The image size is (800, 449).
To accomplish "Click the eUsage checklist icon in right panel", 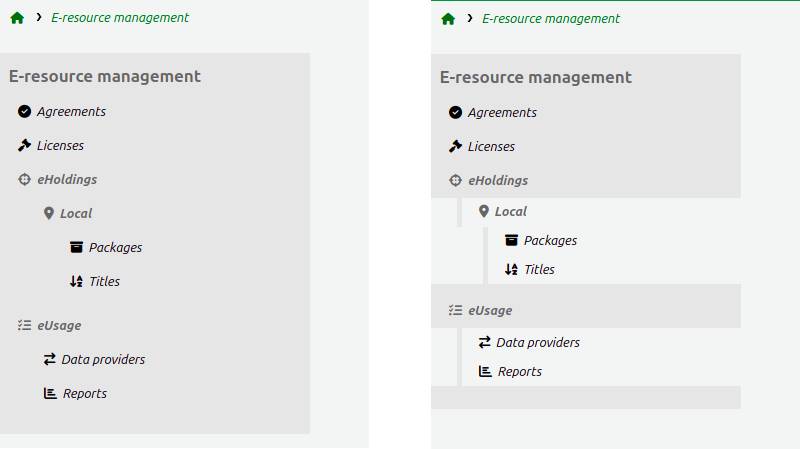I will click(456, 311).
